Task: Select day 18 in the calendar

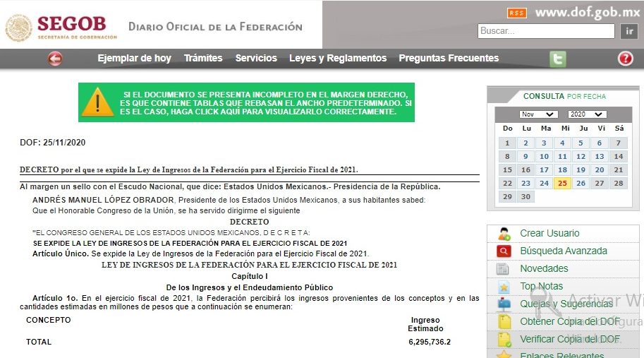Action: [562, 170]
